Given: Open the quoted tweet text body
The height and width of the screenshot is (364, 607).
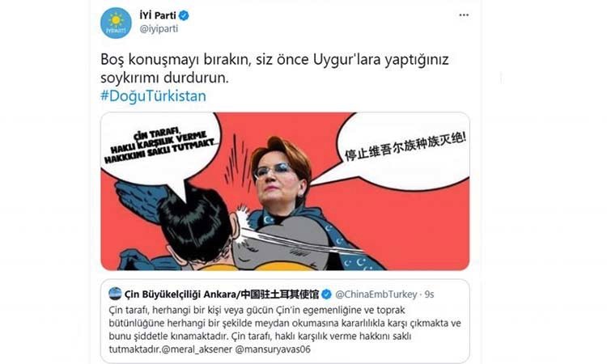Looking at the screenshot, I should [x=285, y=329].
